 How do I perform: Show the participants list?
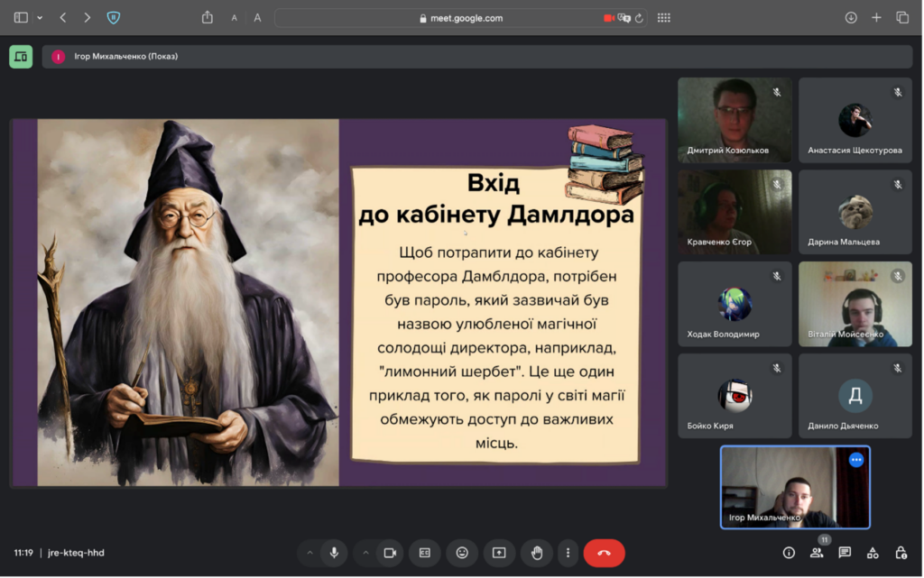[816, 553]
